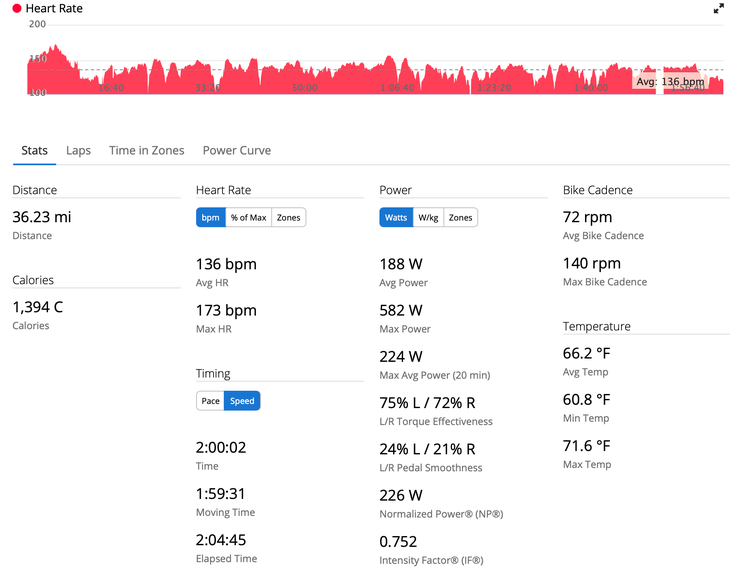
Task: Click the red Heart Rate legend dot
Action: point(17,8)
